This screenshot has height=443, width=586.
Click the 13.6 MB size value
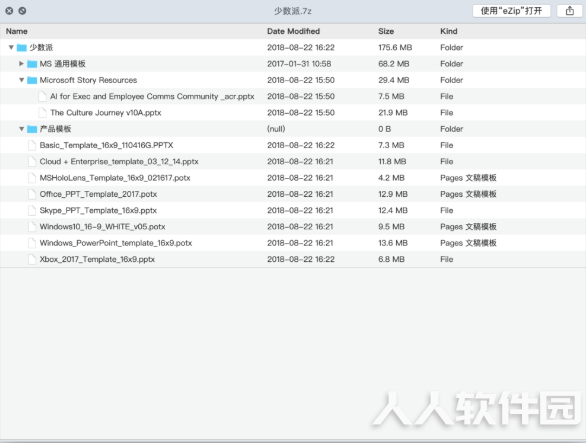[x=393, y=243]
